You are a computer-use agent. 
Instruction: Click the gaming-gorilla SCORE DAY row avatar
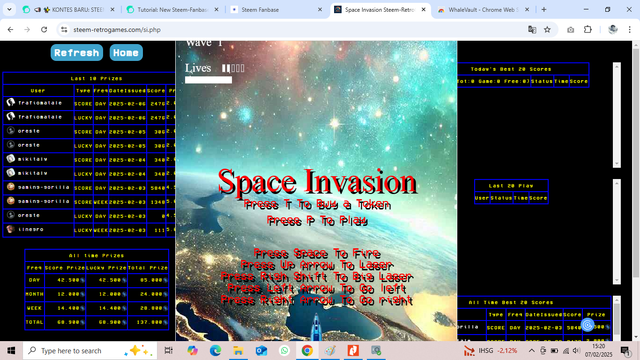click(11, 187)
